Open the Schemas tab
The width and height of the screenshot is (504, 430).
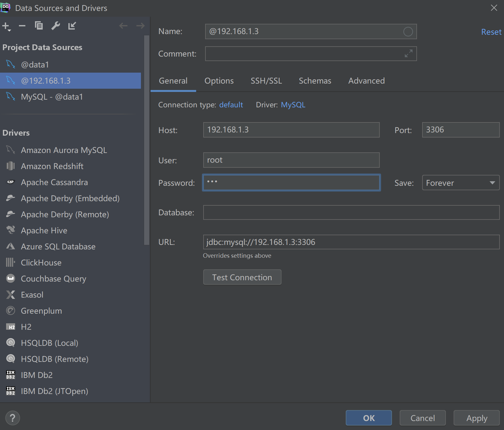point(315,81)
